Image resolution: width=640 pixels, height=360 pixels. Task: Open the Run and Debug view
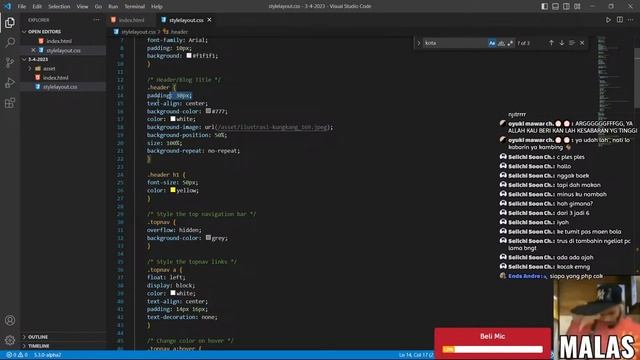point(10,82)
